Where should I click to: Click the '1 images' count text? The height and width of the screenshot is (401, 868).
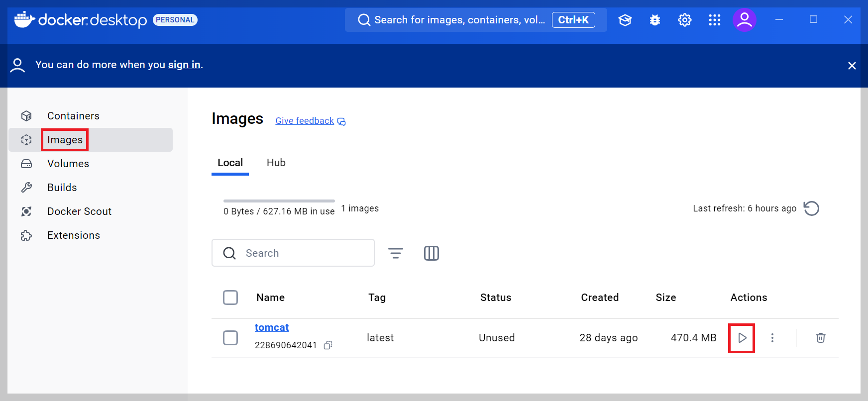pos(360,208)
